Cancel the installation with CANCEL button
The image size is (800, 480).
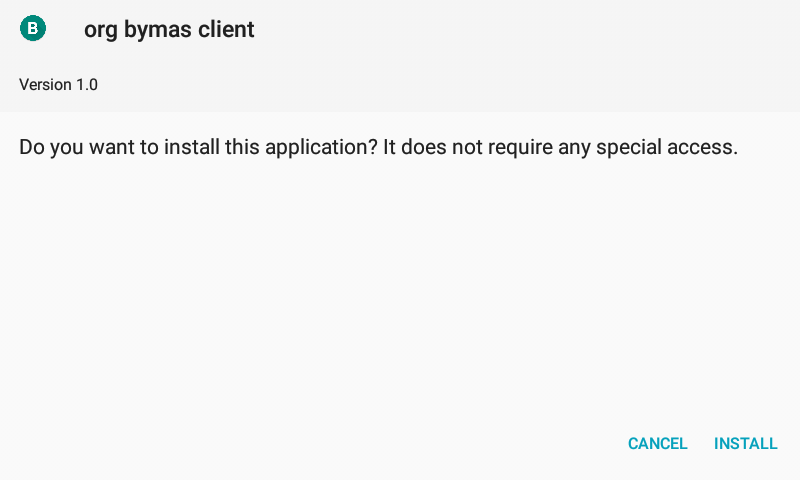658,444
